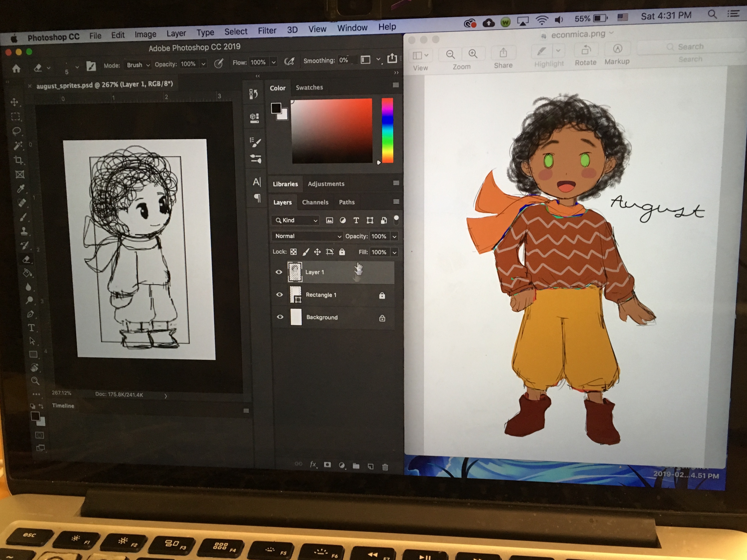Screen dimensions: 747x560
Task: Select the Move tool
Action: click(x=14, y=102)
